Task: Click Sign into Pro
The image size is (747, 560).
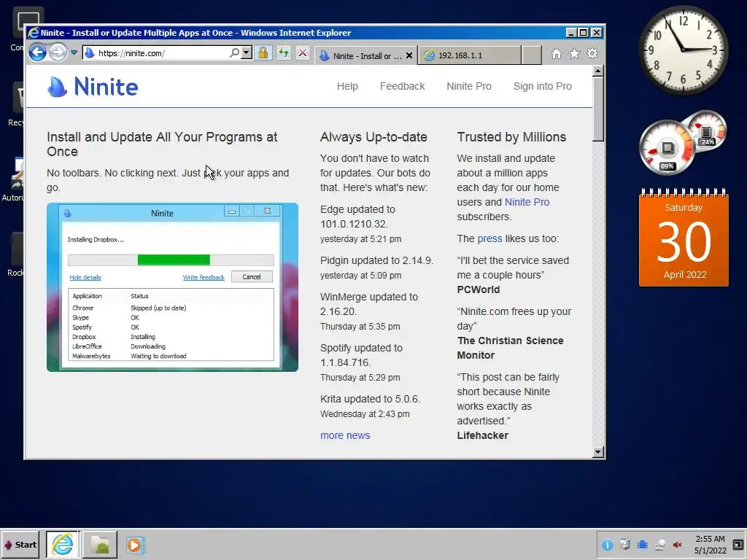Action: pyautogui.click(x=542, y=86)
